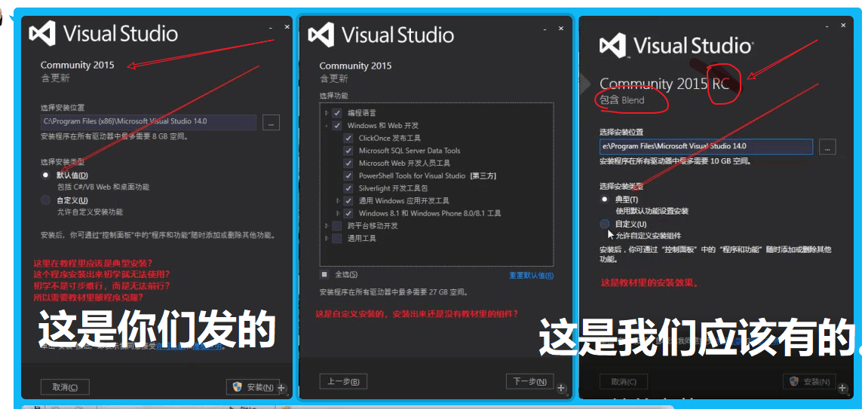The height and width of the screenshot is (409, 868).
Task: Uncheck PowerShell Tools for Visual Studio
Action: point(348,176)
